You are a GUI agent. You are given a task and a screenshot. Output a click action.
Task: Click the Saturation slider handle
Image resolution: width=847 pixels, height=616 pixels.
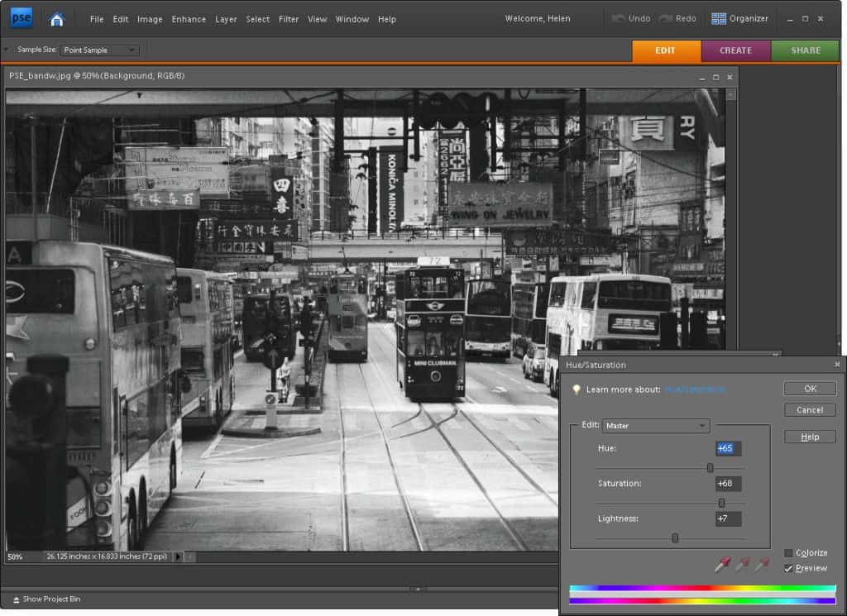click(721, 503)
